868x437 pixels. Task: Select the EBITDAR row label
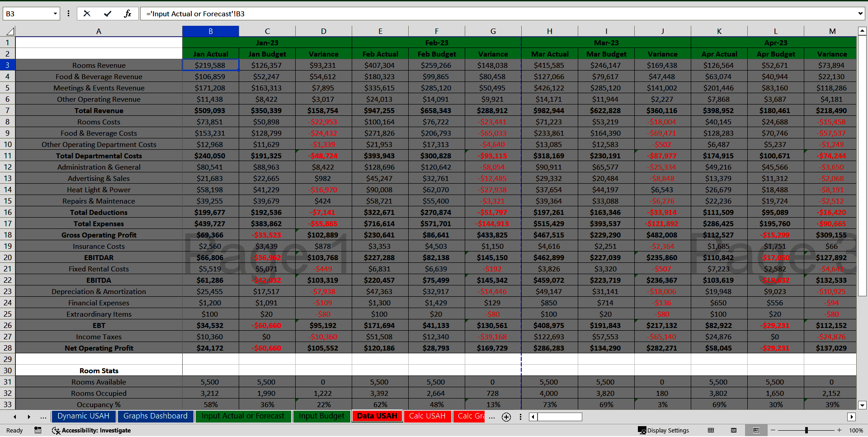(99, 257)
